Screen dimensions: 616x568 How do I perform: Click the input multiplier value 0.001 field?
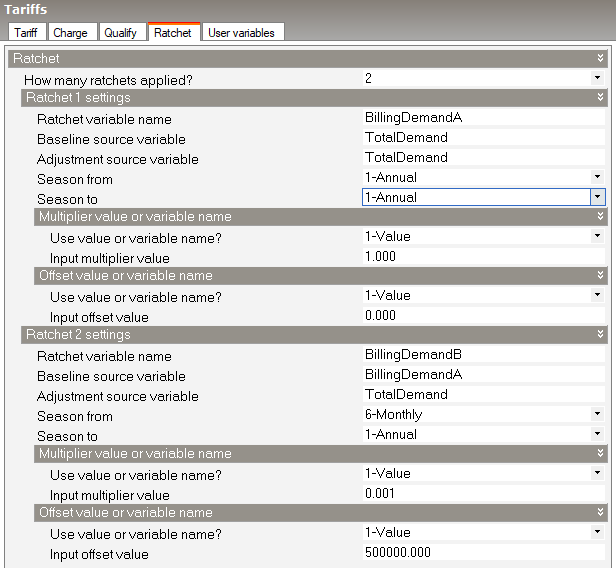pyautogui.click(x=480, y=494)
